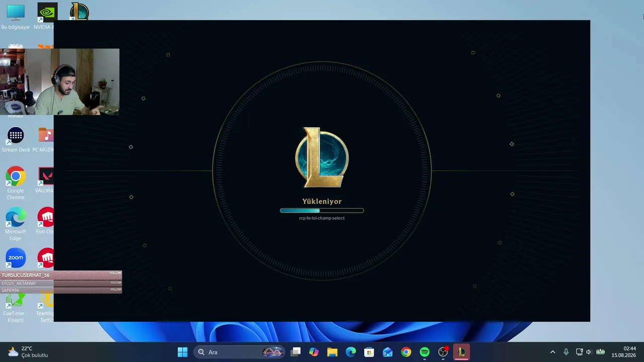Open the volume control in the system tray
This screenshot has width=644, height=362.
click(589, 352)
